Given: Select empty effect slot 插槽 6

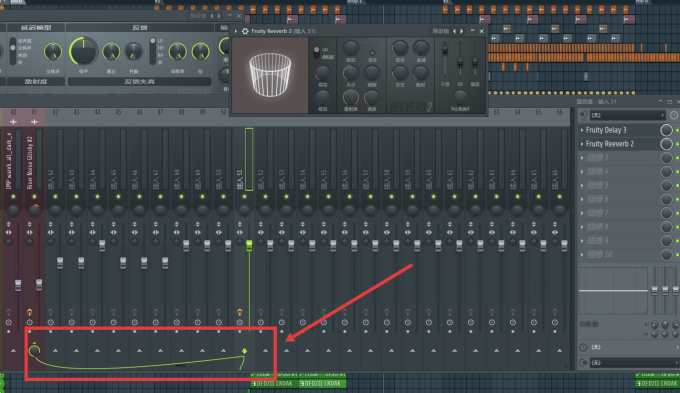Looking at the screenshot, I should pos(598,199).
